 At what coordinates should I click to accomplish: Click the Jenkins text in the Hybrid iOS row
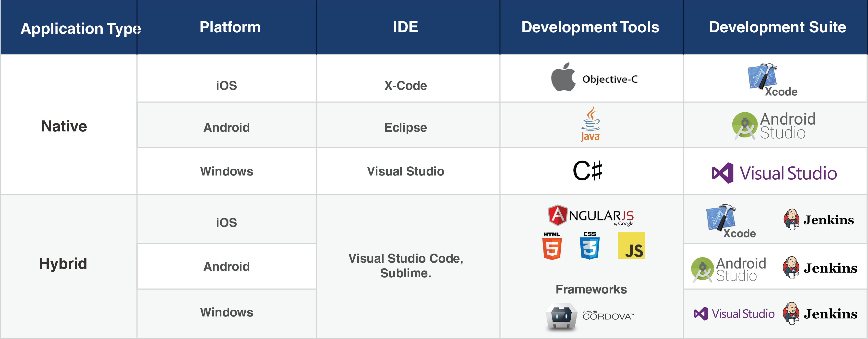click(829, 220)
